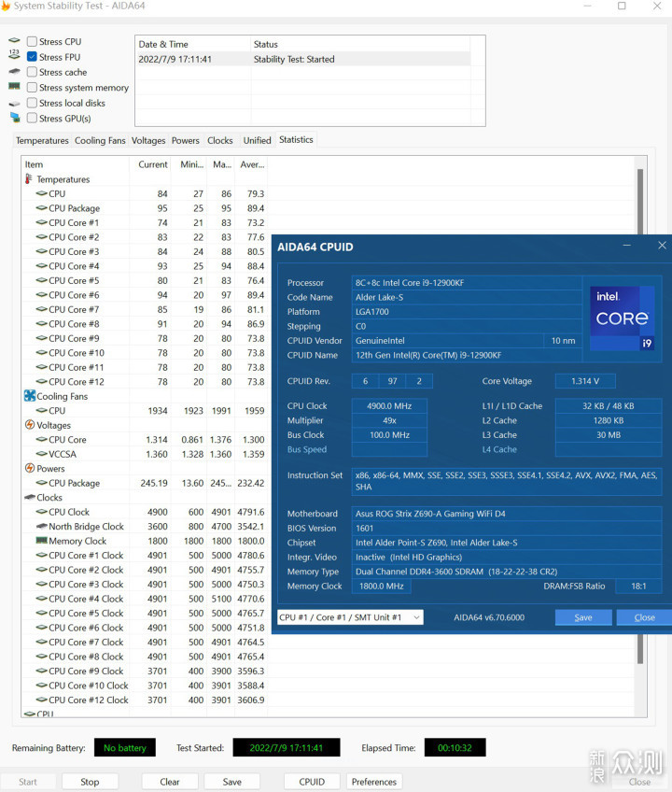Image resolution: width=672 pixels, height=792 pixels.
Task: Select the CPU Core #4 Clock row
Action: point(145,599)
